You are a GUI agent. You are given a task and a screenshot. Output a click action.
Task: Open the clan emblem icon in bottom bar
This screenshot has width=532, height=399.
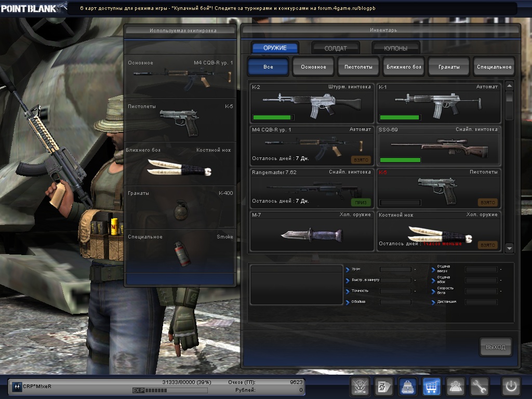360,387
